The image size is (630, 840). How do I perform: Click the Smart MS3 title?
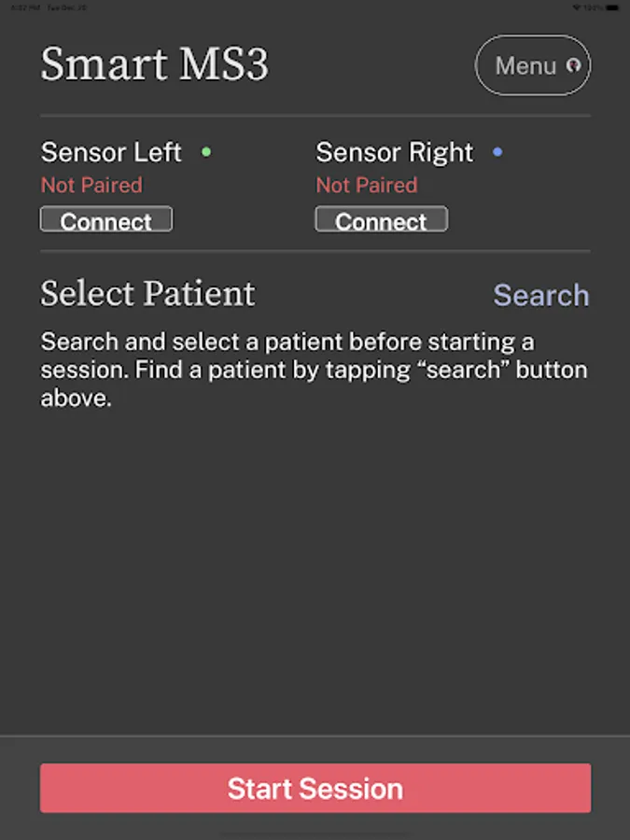click(x=154, y=65)
